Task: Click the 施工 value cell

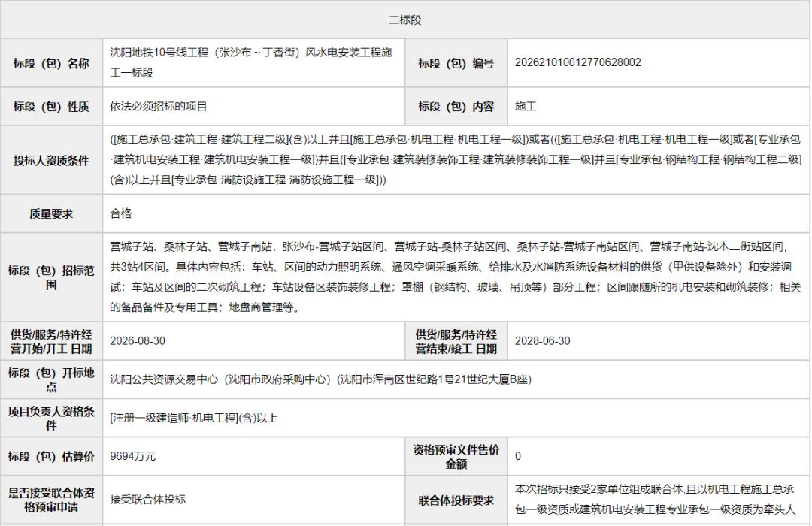Action: (x=659, y=107)
